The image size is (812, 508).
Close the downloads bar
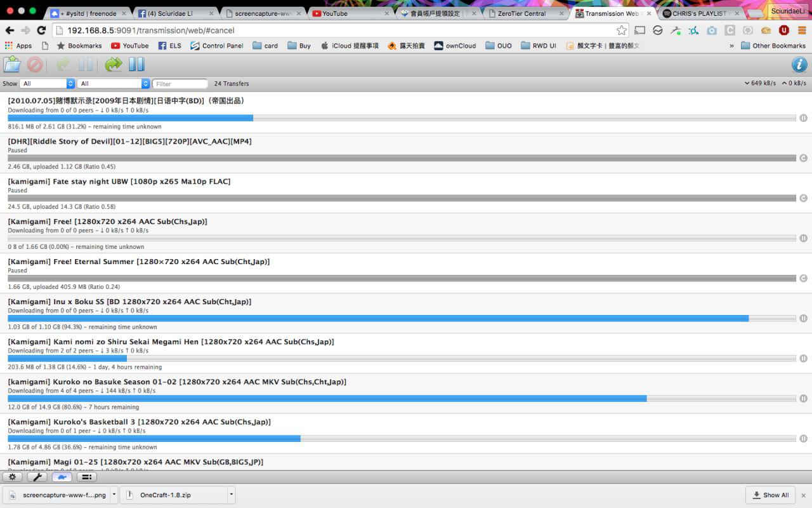[x=803, y=495]
